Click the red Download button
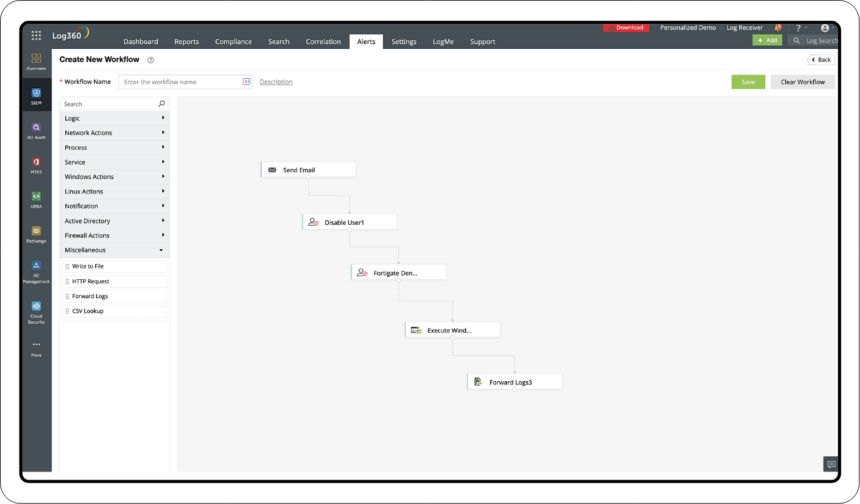This screenshot has width=860, height=504. point(626,28)
